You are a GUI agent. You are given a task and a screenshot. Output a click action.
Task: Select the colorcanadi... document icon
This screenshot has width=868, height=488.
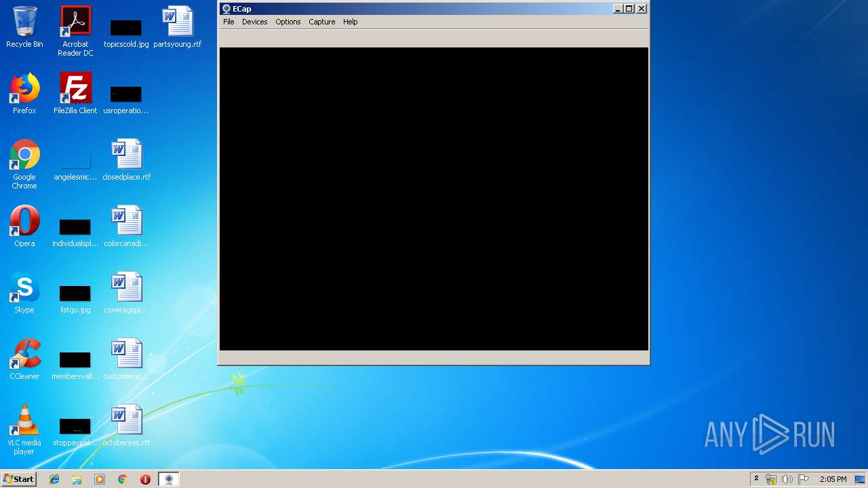click(x=126, y=227)
